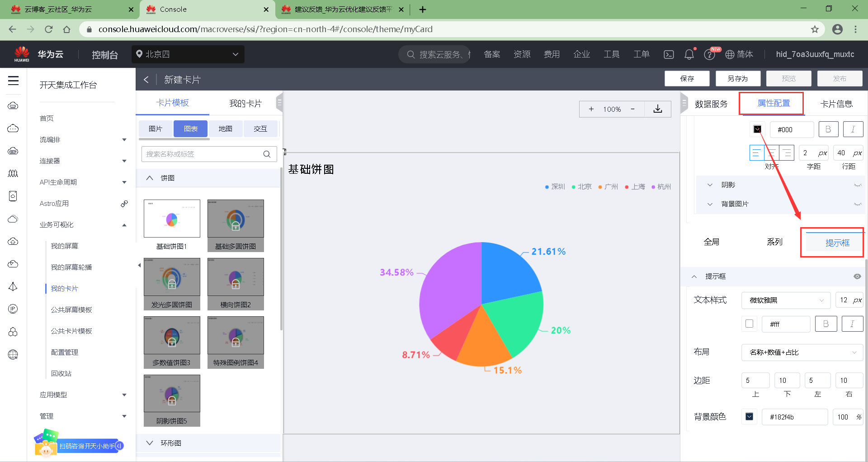Screen dimensions: 868x462
Task: Collapse the left template panel handle
Action: [279, 103]
